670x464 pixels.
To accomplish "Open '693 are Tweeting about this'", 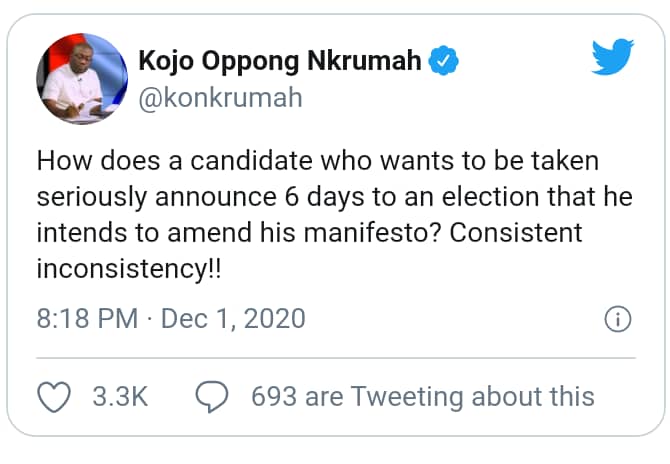I will pyautogui.click(x=423, y=396).
